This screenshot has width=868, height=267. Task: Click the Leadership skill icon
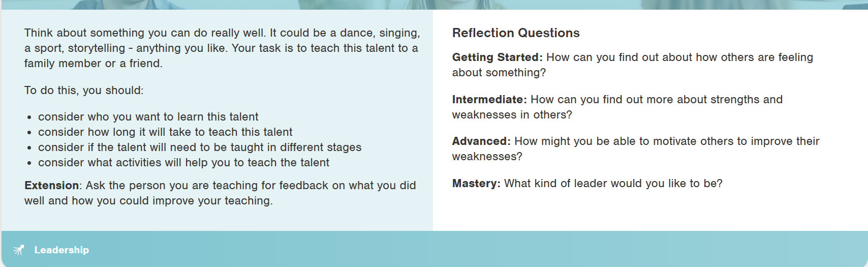coord(19,250)
